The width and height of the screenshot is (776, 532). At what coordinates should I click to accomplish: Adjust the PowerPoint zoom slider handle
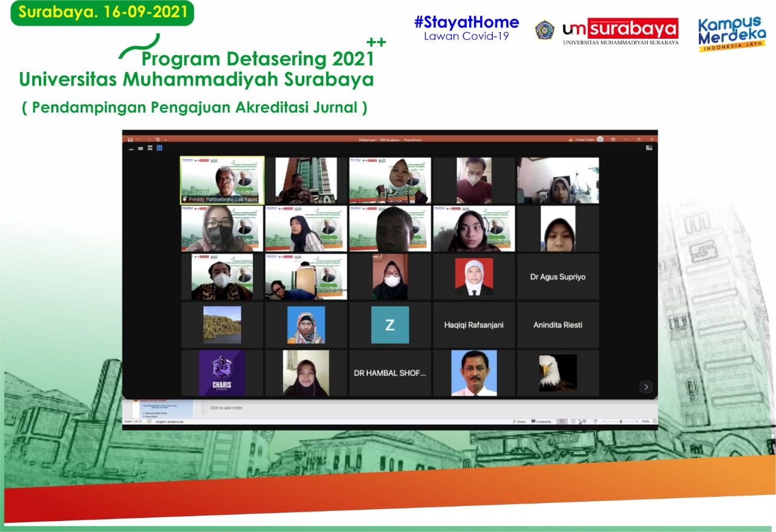pos(621,421)
